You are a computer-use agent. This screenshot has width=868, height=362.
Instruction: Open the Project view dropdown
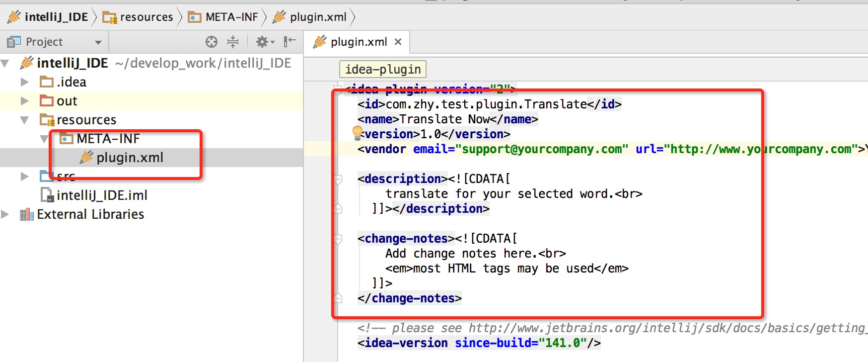(x=98, y=42)
